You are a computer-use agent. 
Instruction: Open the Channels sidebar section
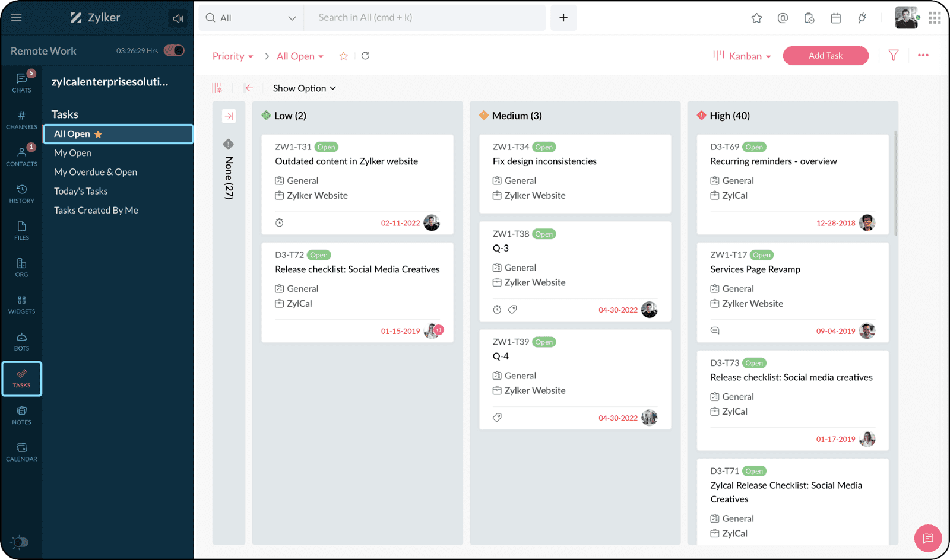[21, 120]
